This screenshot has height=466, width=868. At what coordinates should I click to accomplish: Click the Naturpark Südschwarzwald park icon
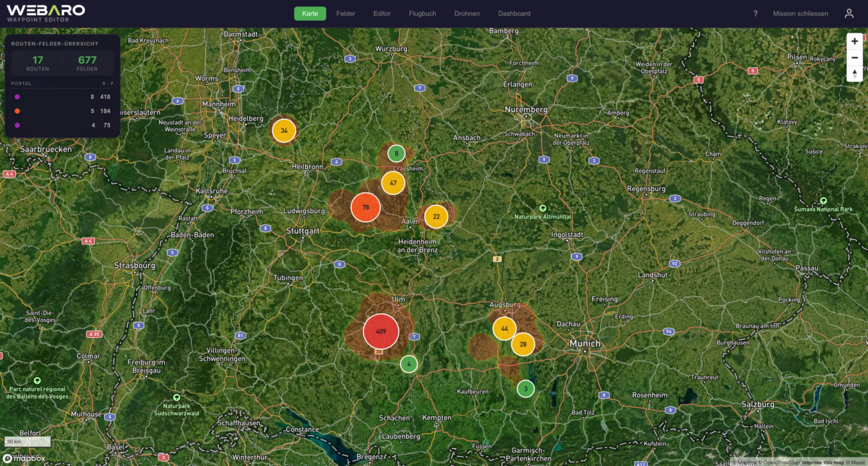[x=176, y=397]
